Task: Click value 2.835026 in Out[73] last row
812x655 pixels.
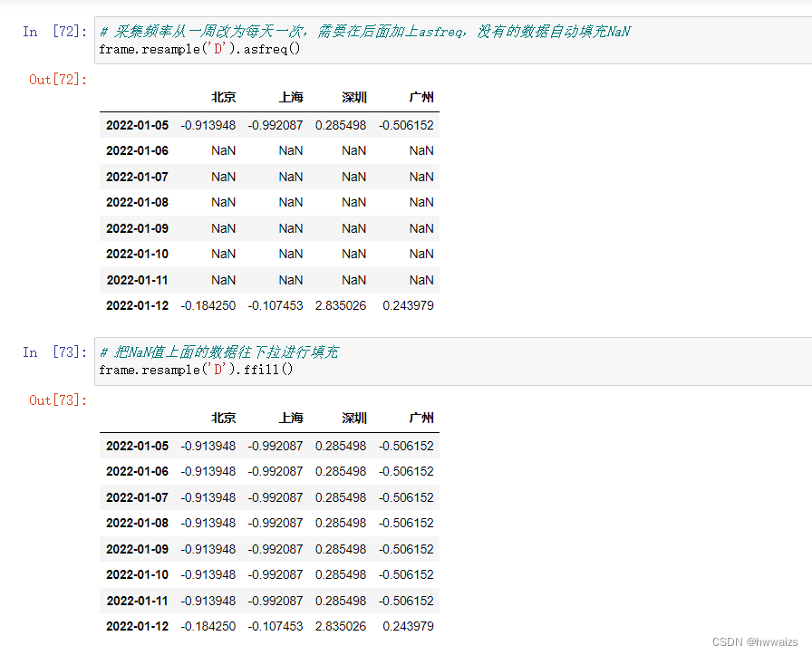Action: [341, 627]
